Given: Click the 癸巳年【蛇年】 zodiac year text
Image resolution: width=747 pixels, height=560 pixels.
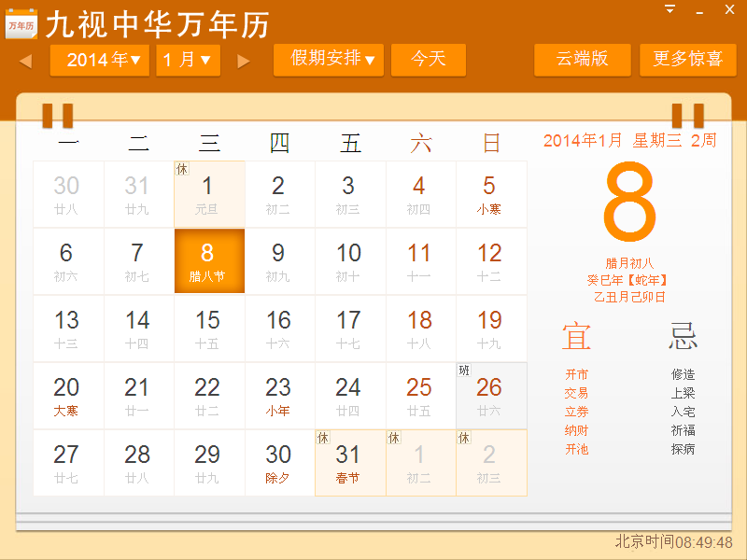Looking at the screenshot, I should 627,280.
